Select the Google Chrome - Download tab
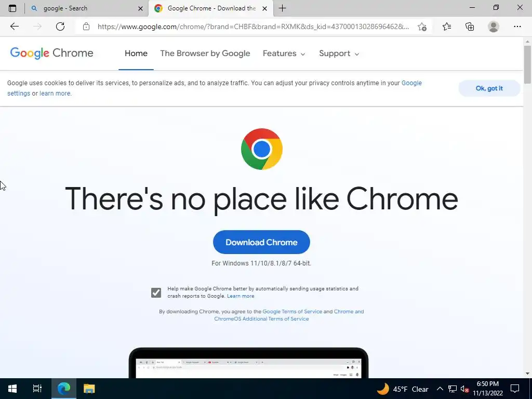 click(x=210, y=8)
